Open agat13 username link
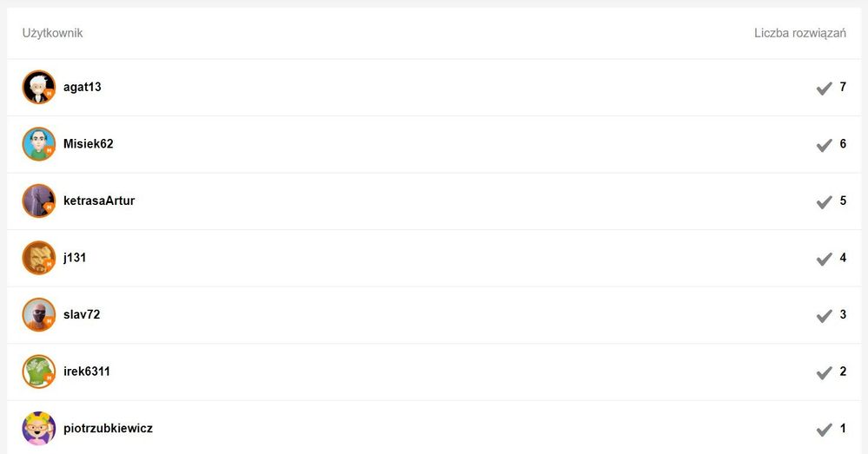 83,88
